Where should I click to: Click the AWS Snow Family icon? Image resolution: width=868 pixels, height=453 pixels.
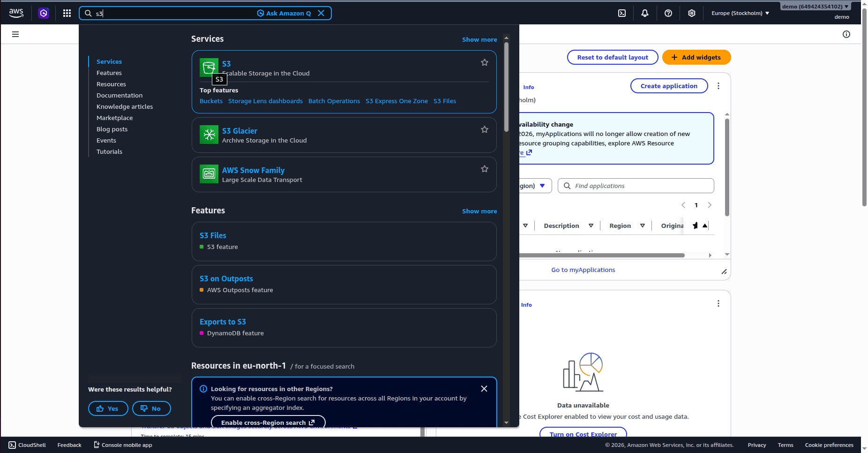click(209, 174)
